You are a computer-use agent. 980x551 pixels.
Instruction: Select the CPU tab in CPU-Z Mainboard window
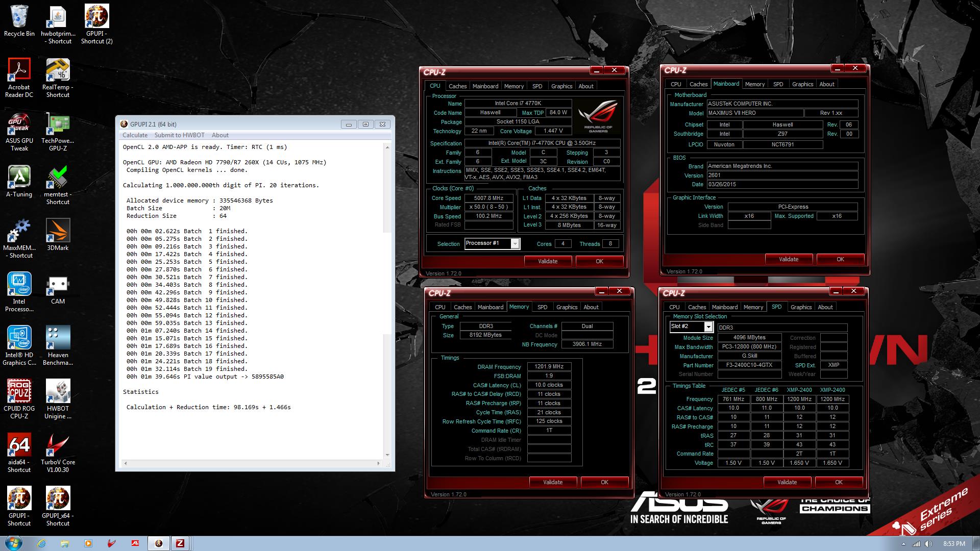[676, 84]
